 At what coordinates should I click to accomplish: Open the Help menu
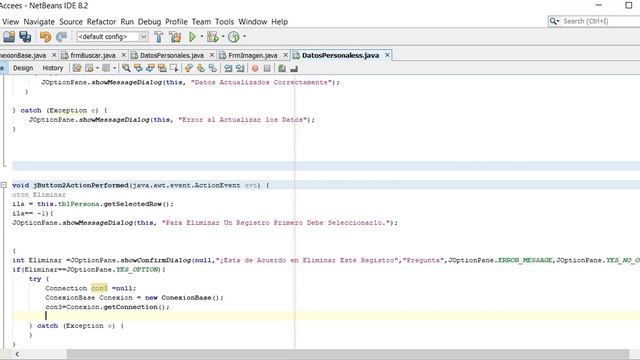coord(280,22)
